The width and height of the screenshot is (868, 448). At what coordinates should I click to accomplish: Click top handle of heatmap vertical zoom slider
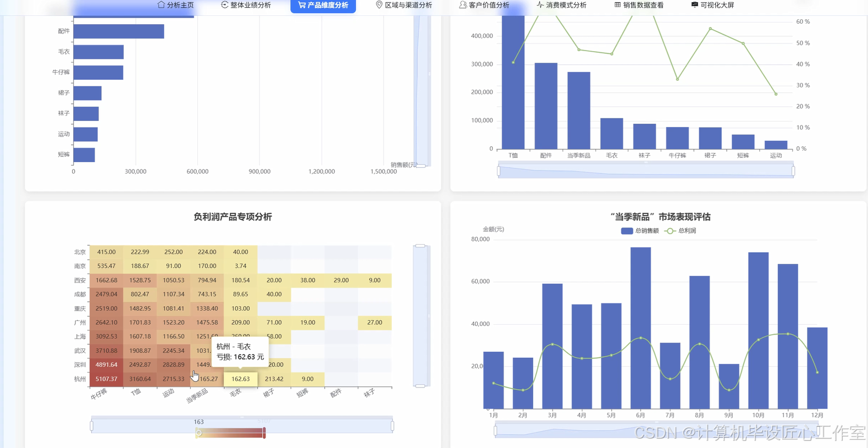click(x=421, y=246)
